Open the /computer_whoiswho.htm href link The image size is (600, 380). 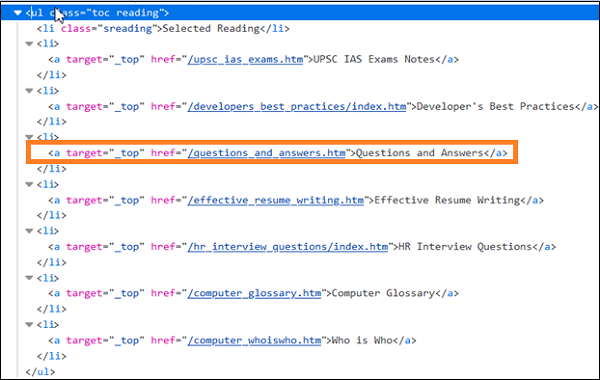coord(254,341)
